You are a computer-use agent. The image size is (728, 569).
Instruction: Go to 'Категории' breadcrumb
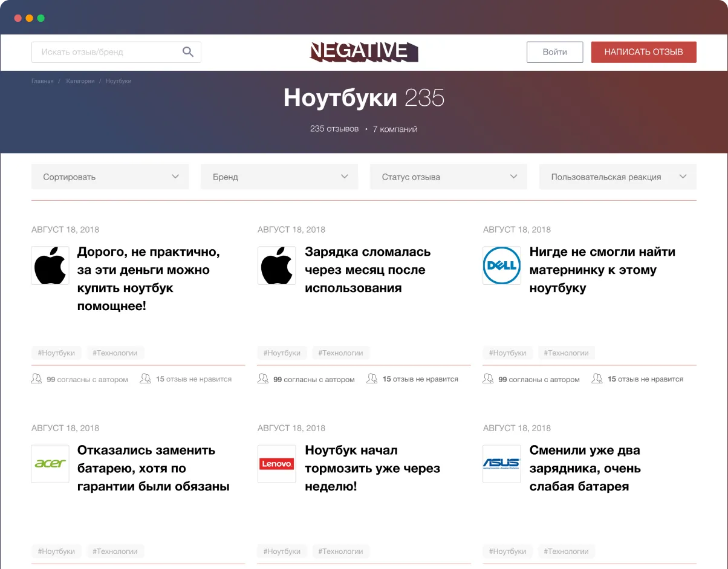(80, 81)
